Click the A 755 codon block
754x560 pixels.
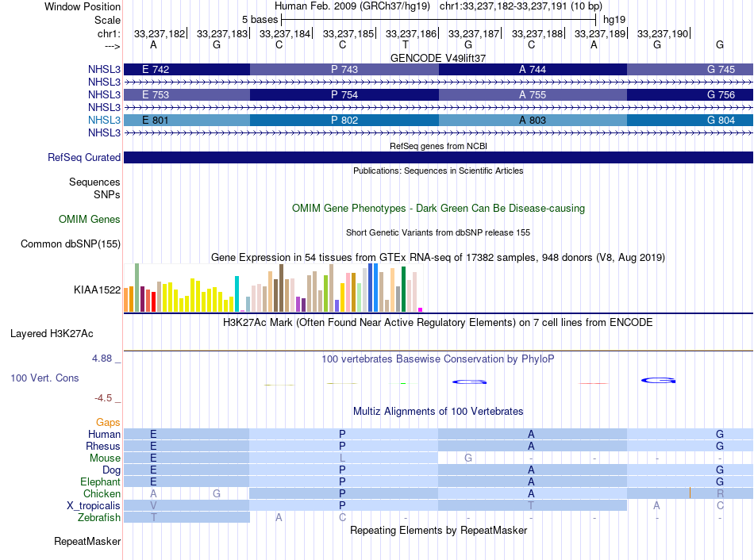click(533, 94)
